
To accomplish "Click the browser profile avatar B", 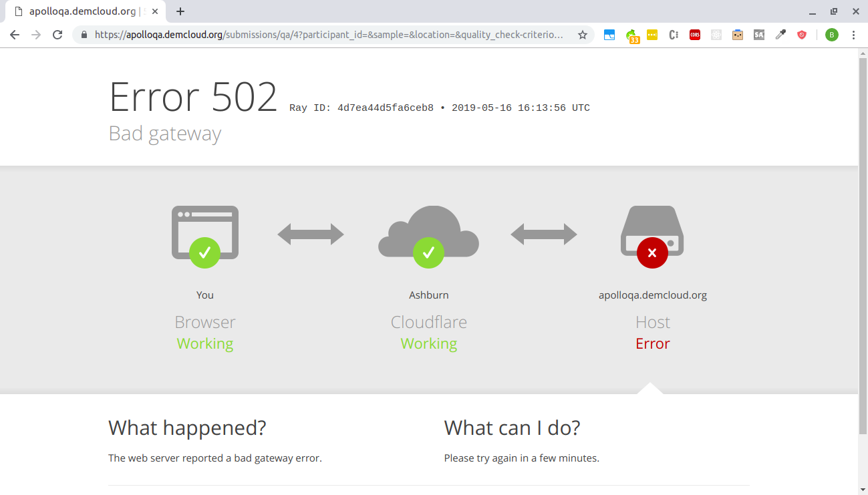I will (831, 35).
